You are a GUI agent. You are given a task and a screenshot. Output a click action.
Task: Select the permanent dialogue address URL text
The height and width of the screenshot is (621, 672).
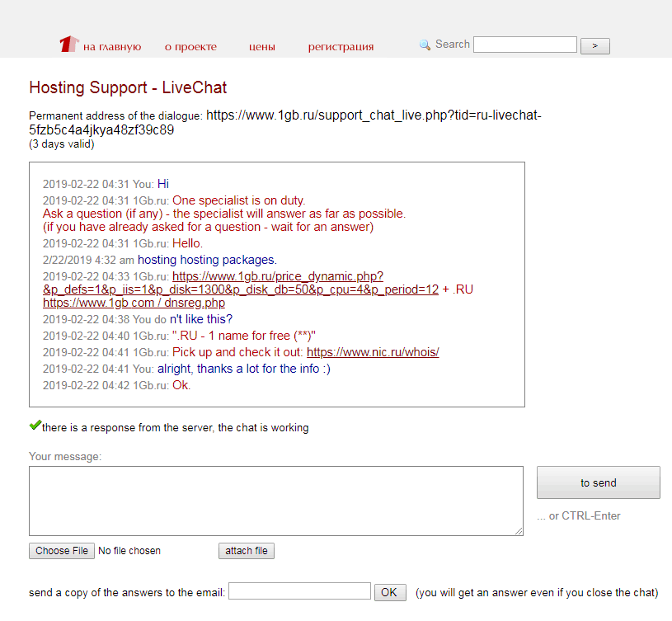(285, 122)
